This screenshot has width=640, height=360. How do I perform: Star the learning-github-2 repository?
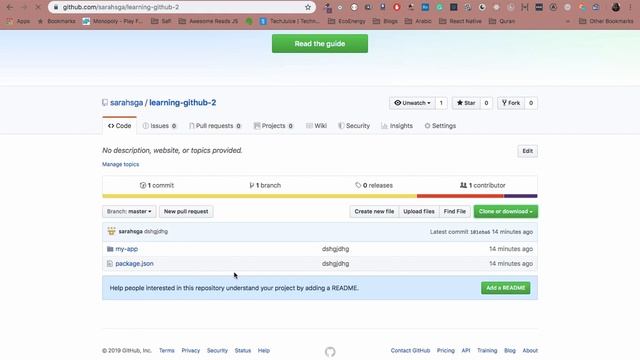point(466,103)
